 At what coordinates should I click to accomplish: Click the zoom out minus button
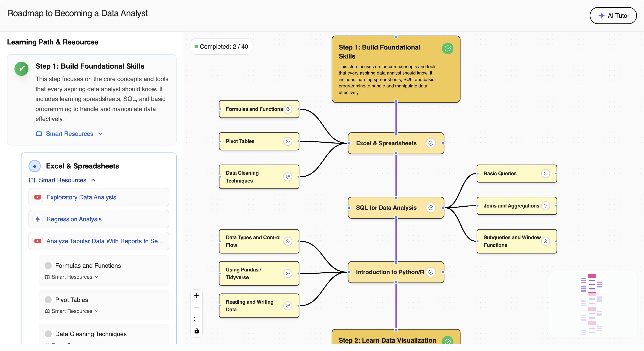tap(196, 307)
